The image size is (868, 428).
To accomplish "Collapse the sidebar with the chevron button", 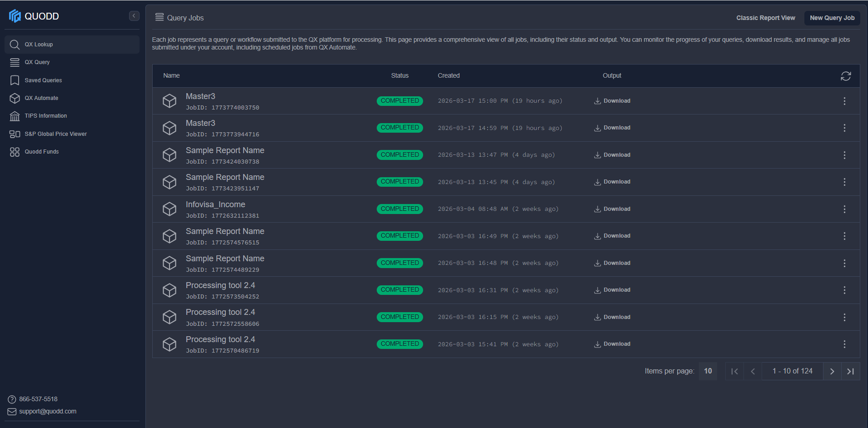I will click(134, 16).
